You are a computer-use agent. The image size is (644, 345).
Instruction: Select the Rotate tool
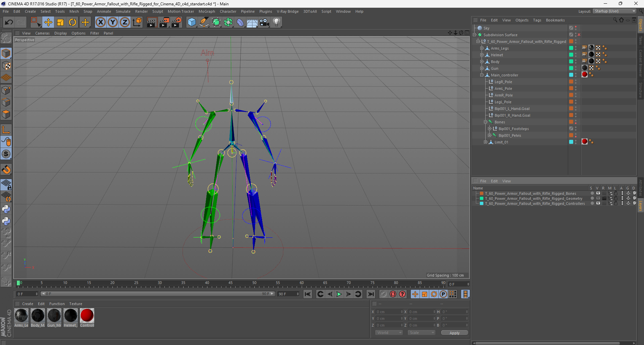[72, 22]
